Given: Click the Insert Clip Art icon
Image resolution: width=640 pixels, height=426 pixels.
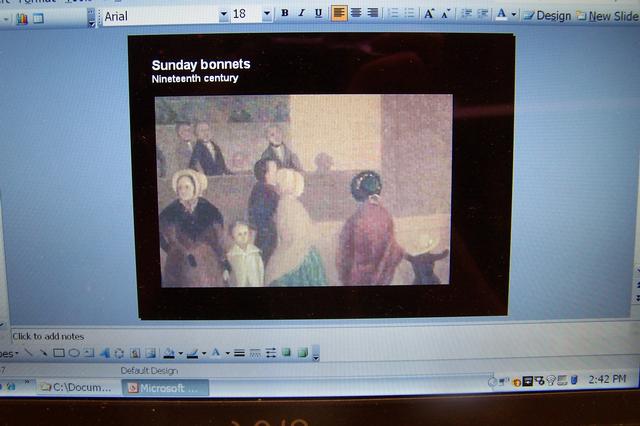Looking at the screenshot, I should tap(135, 353).
